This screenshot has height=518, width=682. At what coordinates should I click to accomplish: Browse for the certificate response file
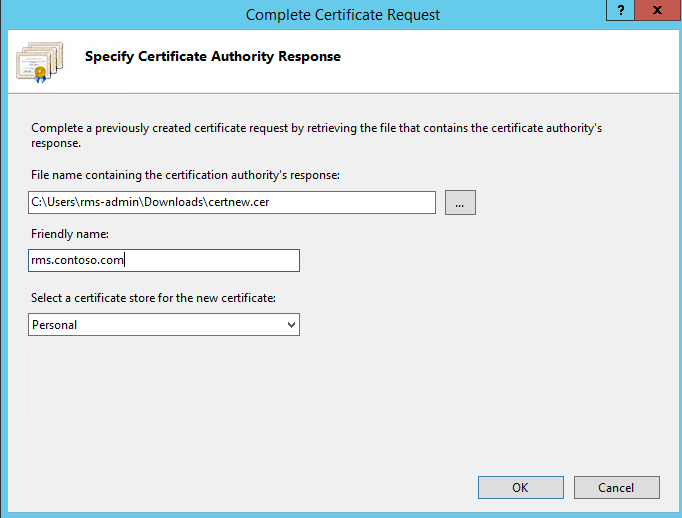460,202
